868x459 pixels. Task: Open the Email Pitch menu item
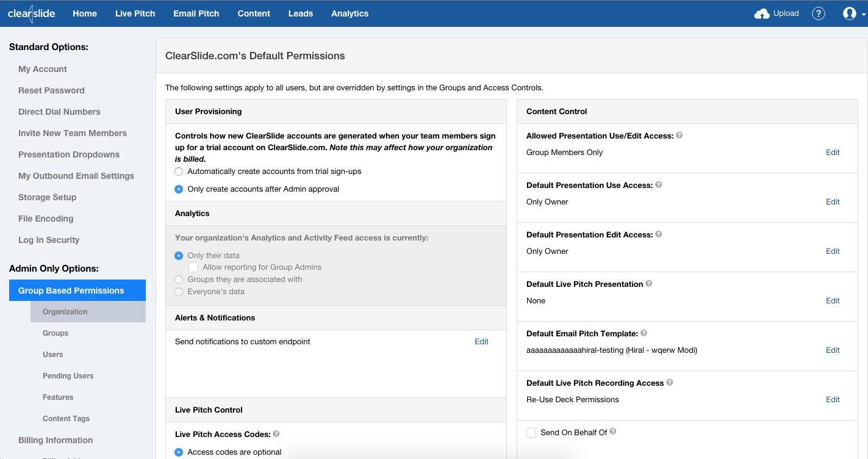tap(196, 13)
